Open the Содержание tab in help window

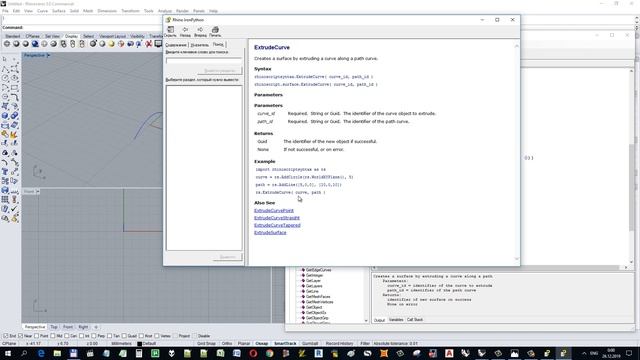(176, 45)
